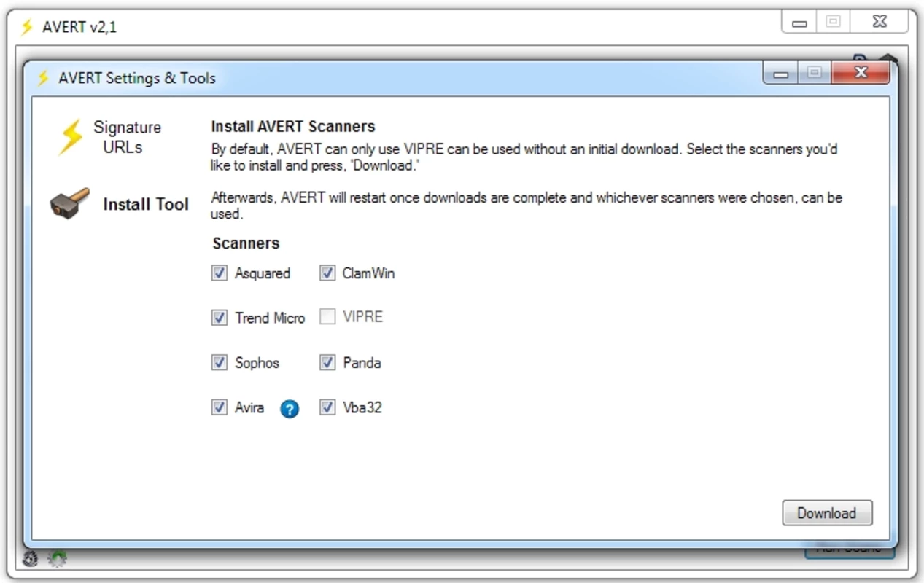Click the lightning icon in AVERT Settings title bar
This screenshot has height=583, width=924.
43,77
